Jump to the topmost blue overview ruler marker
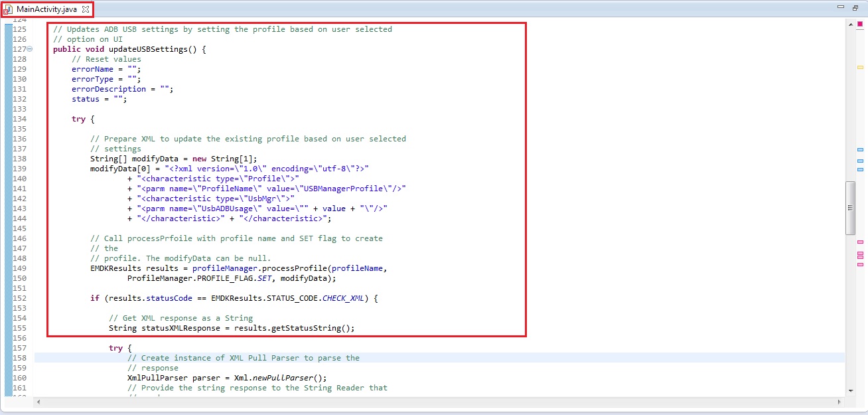Image resolution: width=868 pixels, height=415 pixels. [860, 150]
